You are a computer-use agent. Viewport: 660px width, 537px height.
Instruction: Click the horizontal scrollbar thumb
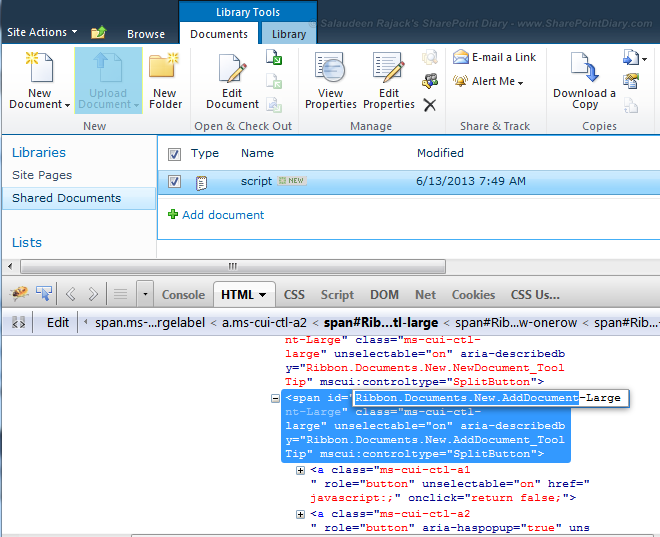pos(233,266)
